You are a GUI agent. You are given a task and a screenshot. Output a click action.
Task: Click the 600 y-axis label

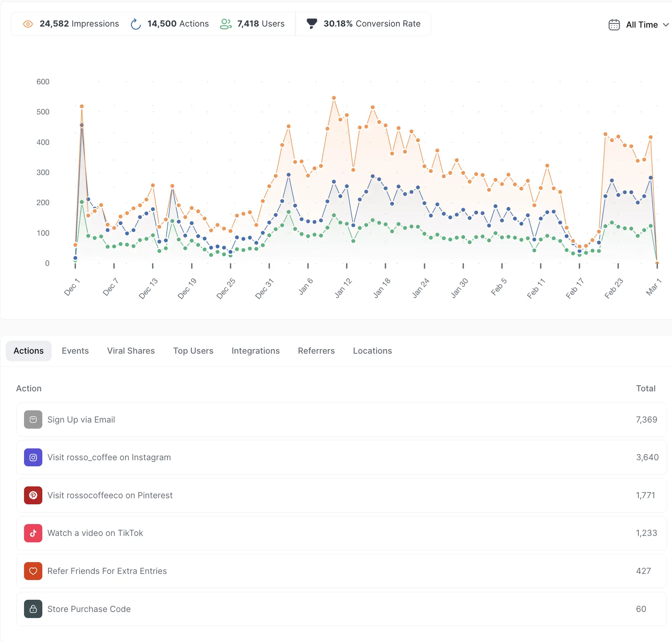(x=43, y=82)
